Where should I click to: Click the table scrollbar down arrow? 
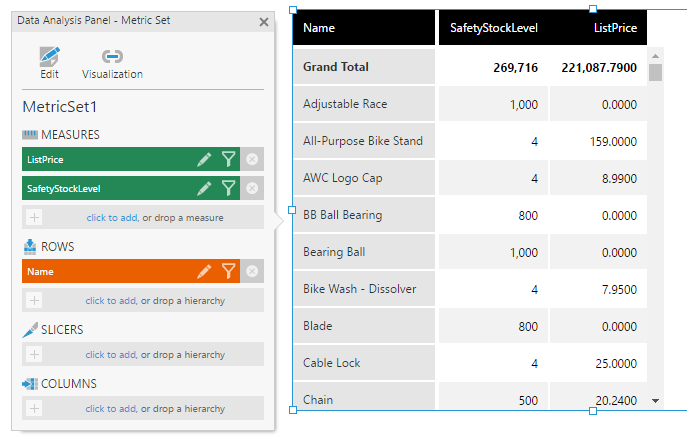click(x=655, y=401)
